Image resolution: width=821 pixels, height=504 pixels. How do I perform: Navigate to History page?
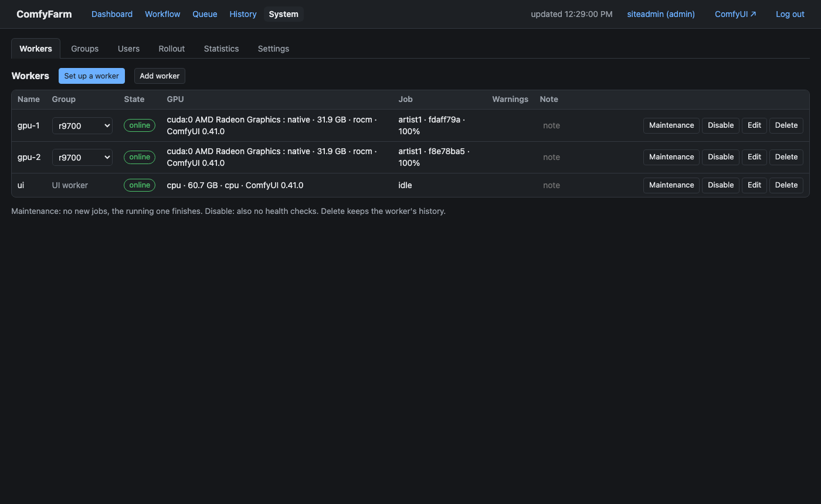tap(243, 14)
